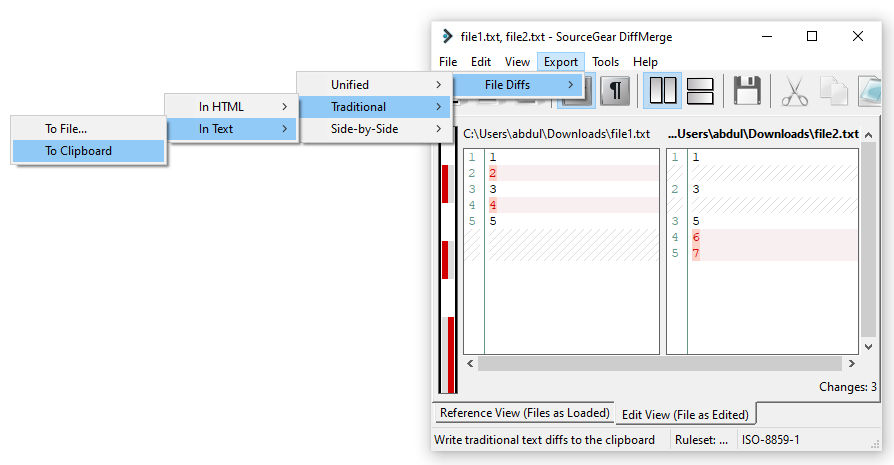Open the Edit menu
The height and width of the screenshot is (465, 894).
pos(481,62)
